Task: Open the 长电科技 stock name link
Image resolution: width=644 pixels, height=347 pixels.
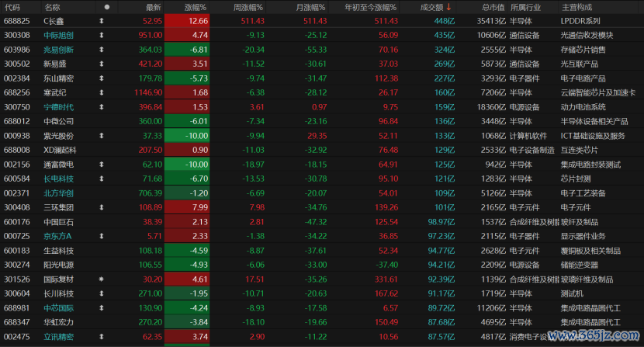Action: pos(59,179)
